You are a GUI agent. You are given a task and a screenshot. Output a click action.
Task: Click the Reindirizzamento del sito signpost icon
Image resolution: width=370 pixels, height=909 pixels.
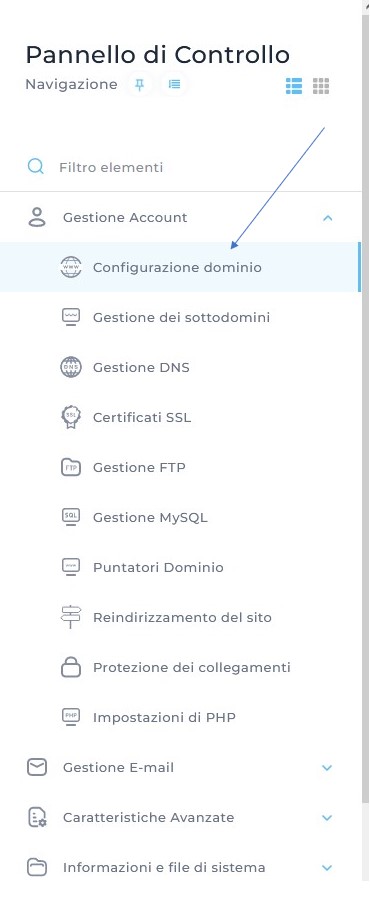(71, 617)
